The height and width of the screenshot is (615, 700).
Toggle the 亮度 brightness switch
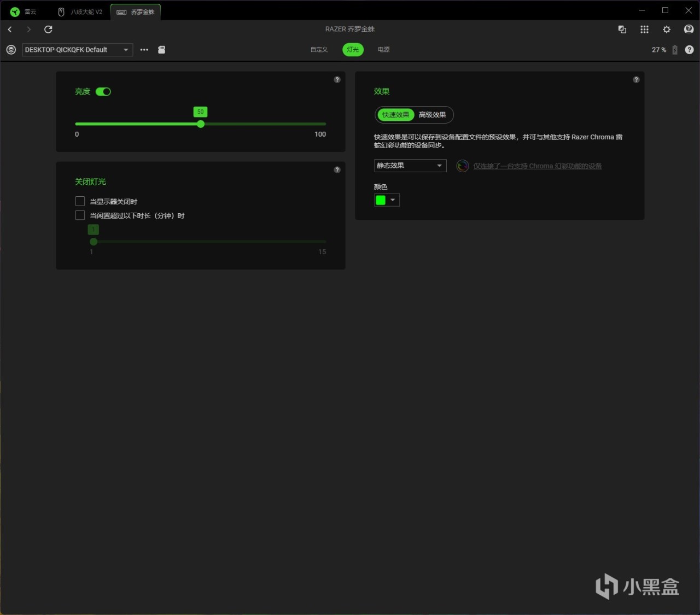click(103, 92)
